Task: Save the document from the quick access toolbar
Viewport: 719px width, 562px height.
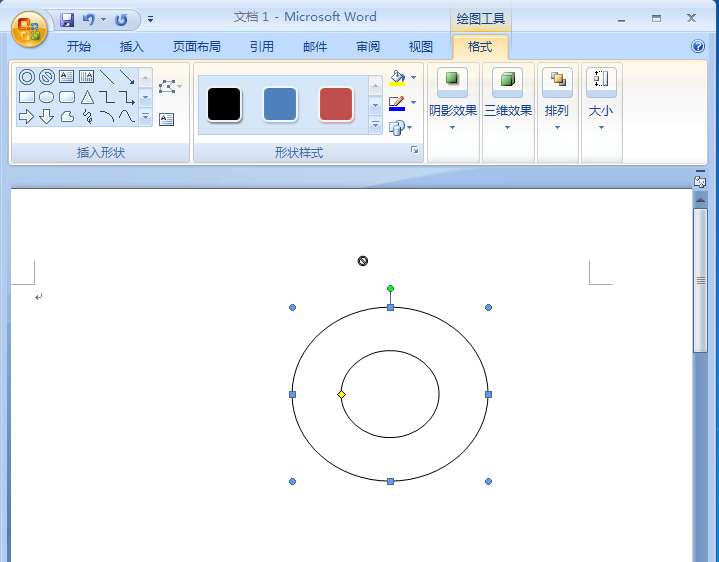Action: (67, 19)
